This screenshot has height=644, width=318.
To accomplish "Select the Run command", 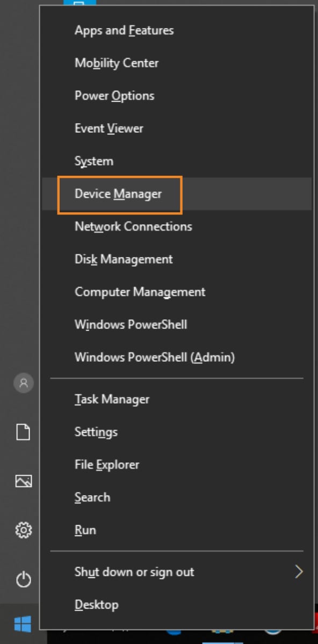I will click(x=176, y=530).
